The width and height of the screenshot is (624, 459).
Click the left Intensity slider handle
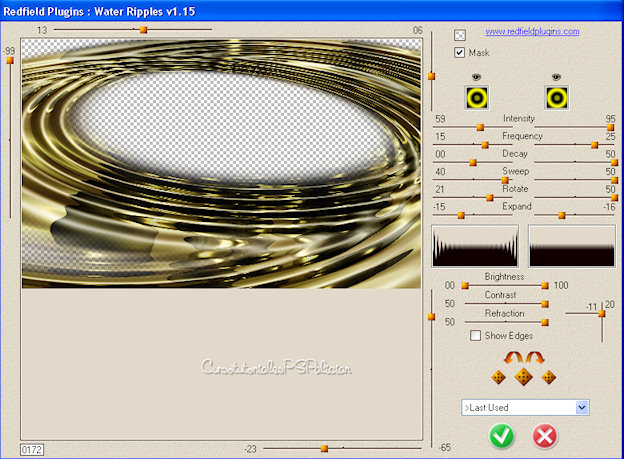click(x=480, y=127)
